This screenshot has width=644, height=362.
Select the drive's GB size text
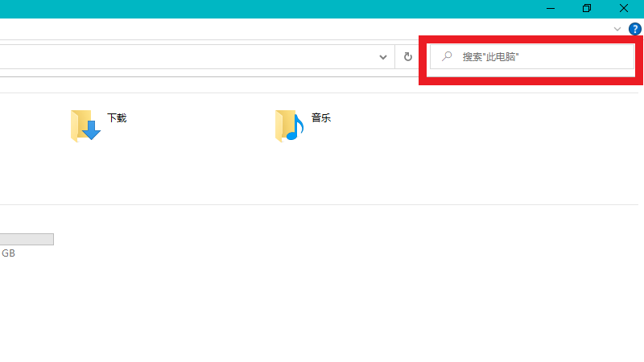pyautogui.click(x=8, y=253)
